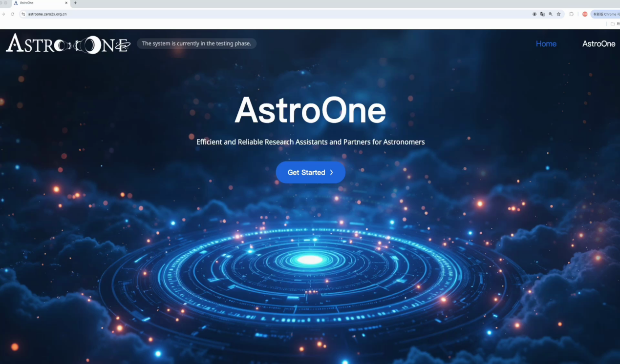Click the new Chrome version update chip
This screenshot has height=364, width=620.
(x=605, y=14)
